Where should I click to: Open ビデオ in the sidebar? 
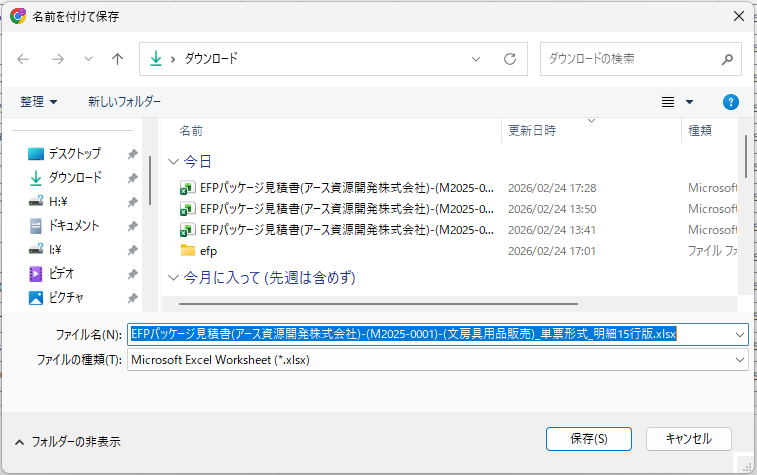pos(62,274)
